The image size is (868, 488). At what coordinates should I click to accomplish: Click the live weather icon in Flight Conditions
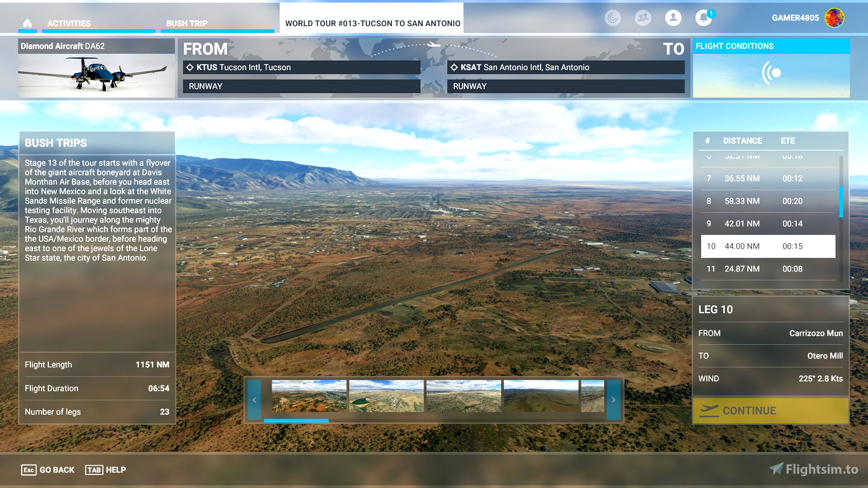(771, 73)
